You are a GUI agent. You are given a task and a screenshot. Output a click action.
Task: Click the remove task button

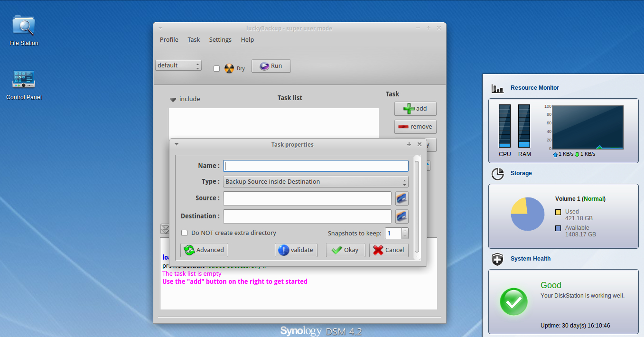[415, 127]
